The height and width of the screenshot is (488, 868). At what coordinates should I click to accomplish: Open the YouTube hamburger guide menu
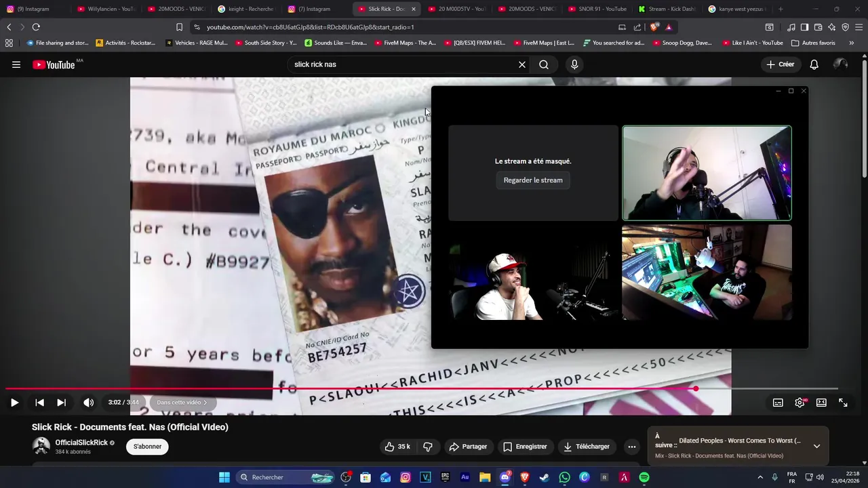coord(16,64)
